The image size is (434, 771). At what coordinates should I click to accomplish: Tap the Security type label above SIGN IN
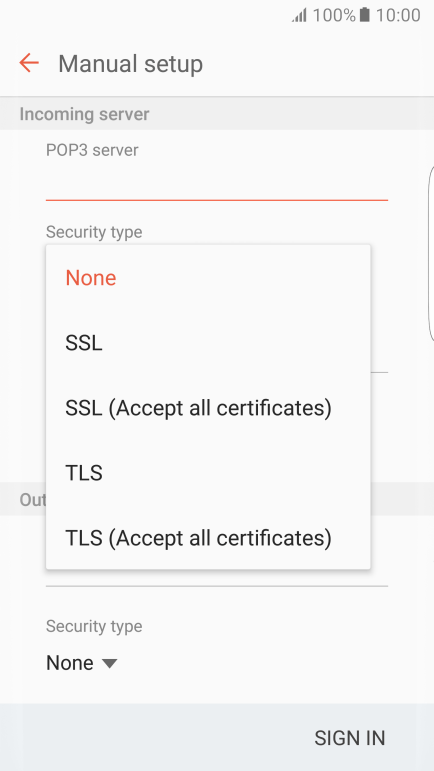coord(94,626)
